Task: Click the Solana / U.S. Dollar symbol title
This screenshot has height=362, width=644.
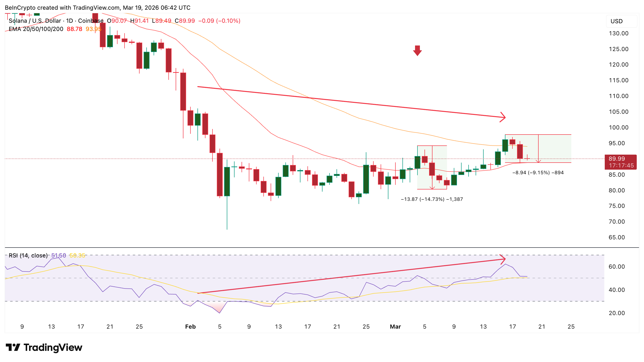Action: pyautogui.click(x=35, y=21)
